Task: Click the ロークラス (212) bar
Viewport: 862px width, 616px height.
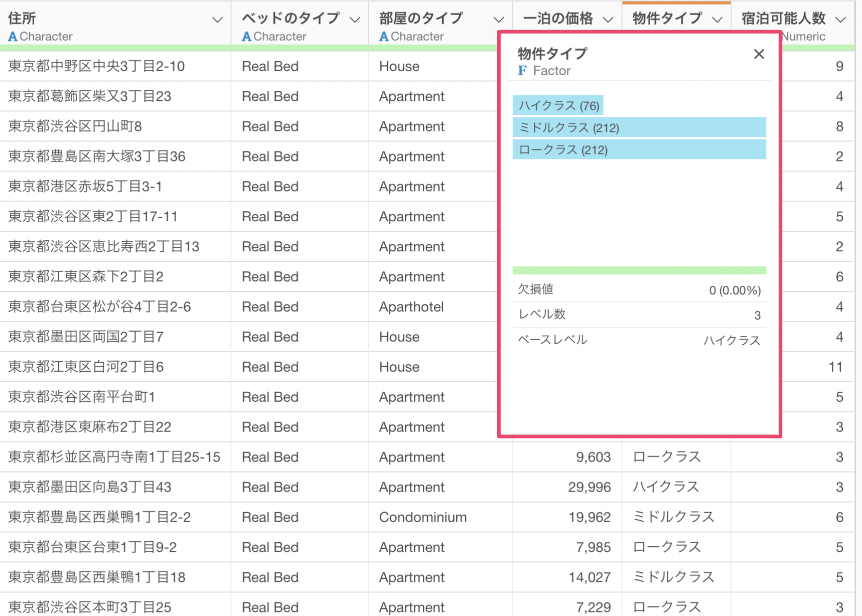Action: point(639,150)
